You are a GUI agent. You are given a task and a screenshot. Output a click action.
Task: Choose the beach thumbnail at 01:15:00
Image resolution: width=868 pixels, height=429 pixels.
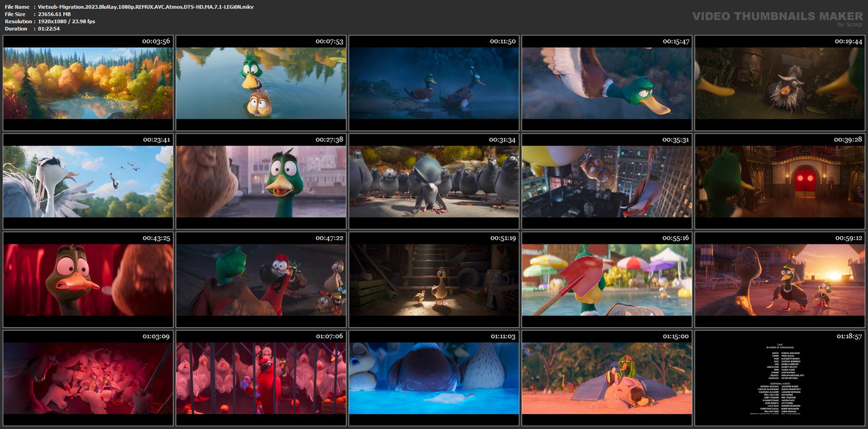[607, 378]
